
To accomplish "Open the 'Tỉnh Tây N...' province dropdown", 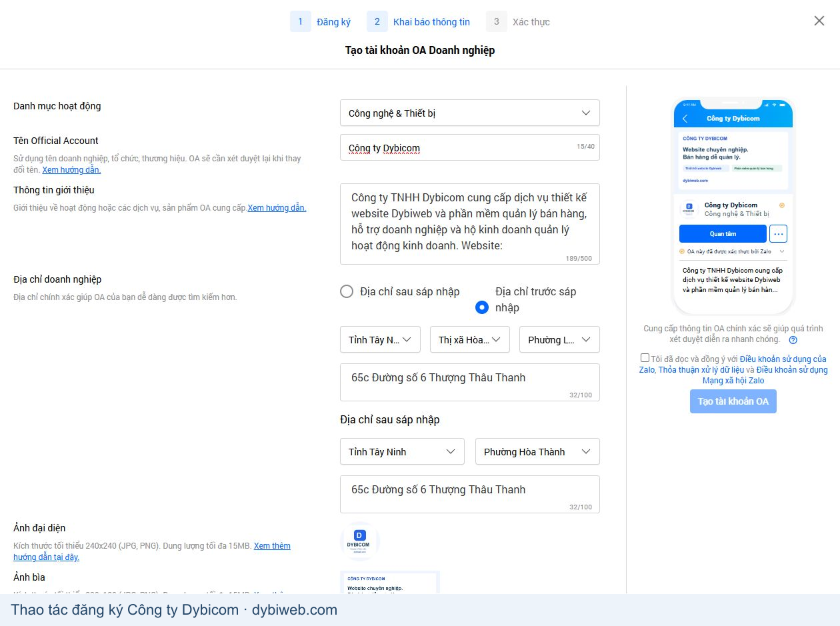I will coord(380,339).
